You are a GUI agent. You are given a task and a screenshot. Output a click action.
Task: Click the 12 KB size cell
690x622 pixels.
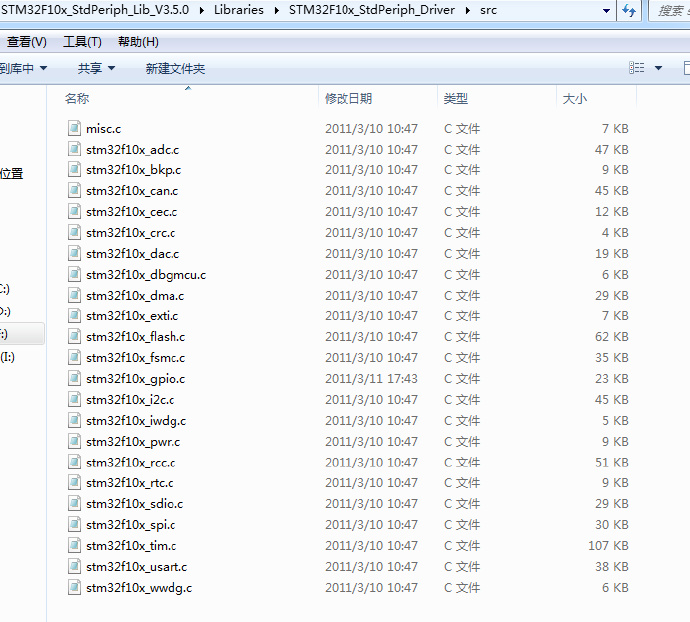(612, 212)
